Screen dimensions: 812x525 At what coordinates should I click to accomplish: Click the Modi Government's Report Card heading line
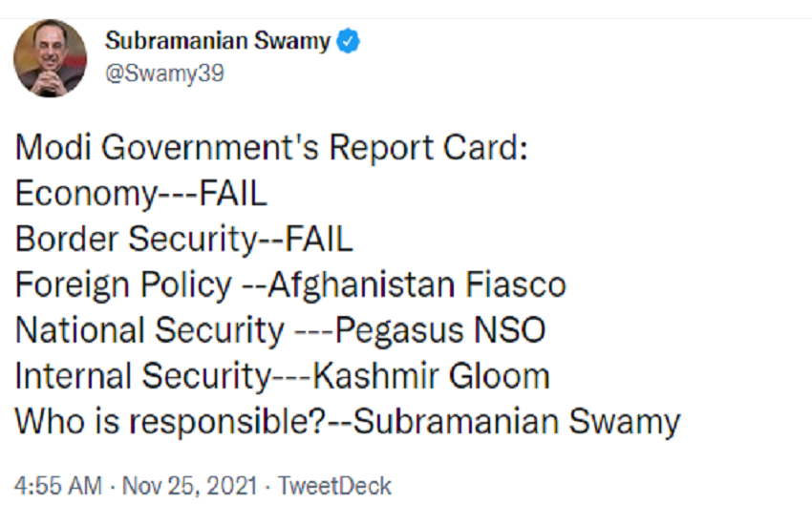[x=272, y=148]
